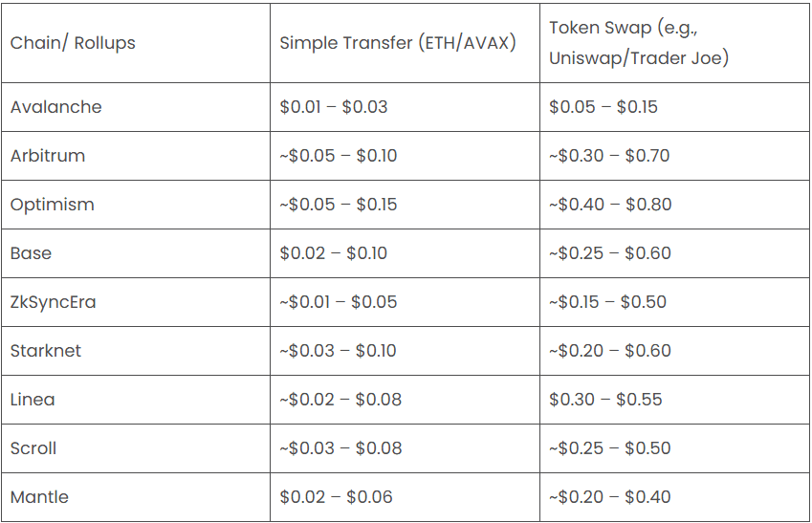Viewport: 812px width, 523px height.
Task: Select Avalanche token swap cost $0.05 – $0.15
Action: pos(604,107)
